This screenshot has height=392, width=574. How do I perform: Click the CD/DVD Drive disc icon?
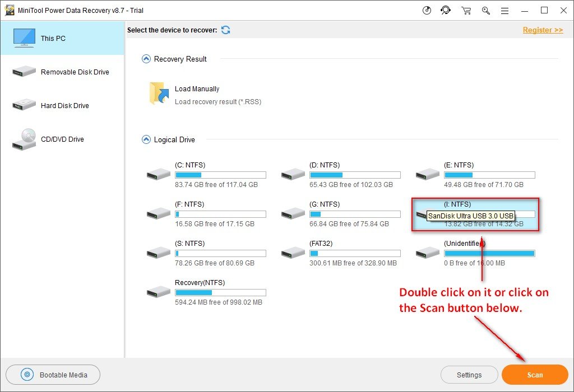pyautogui.click(x=24, y=139)
